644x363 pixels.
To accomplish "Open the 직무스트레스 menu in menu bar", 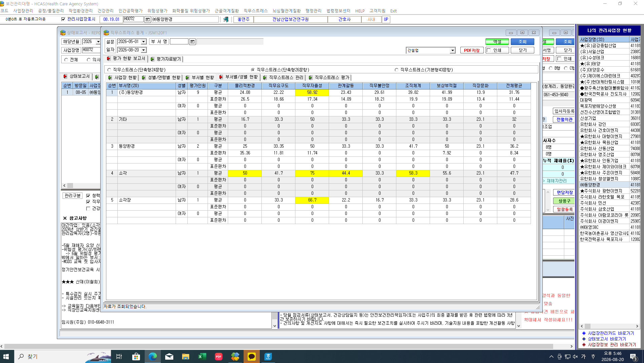I will pos(255,11).
